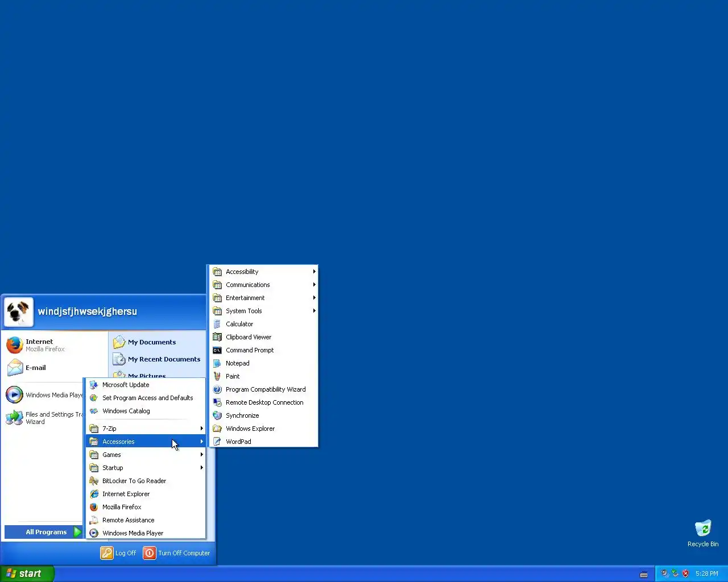728x582 pixels.
Task: Launch Windows Explorer from Accessories
Action: (x=263, y=429)
